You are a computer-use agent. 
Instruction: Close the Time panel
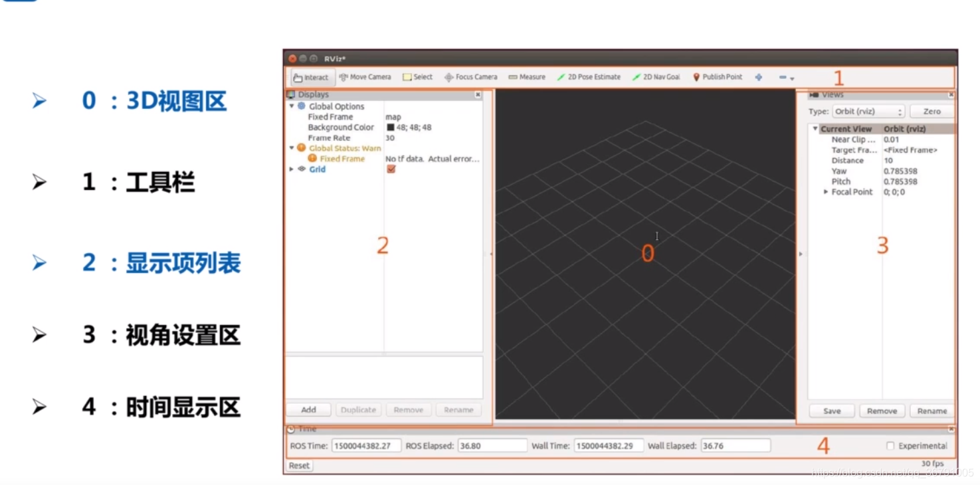click(x=951, y=429)
